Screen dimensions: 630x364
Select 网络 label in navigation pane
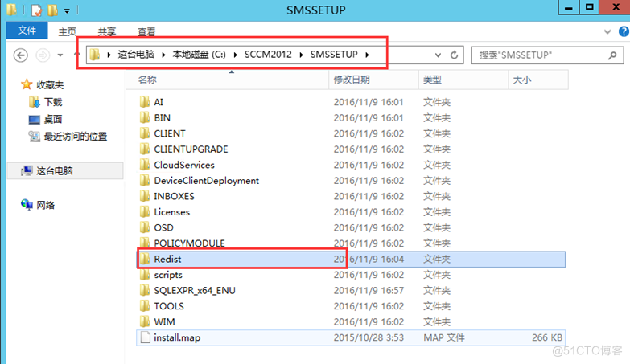click(x=45, y=205)
